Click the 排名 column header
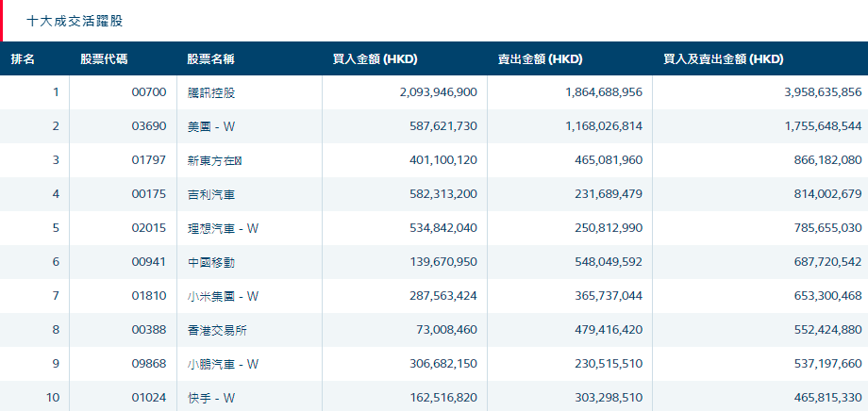This screenshot has width=868, height=411. [x=23, y=59]
